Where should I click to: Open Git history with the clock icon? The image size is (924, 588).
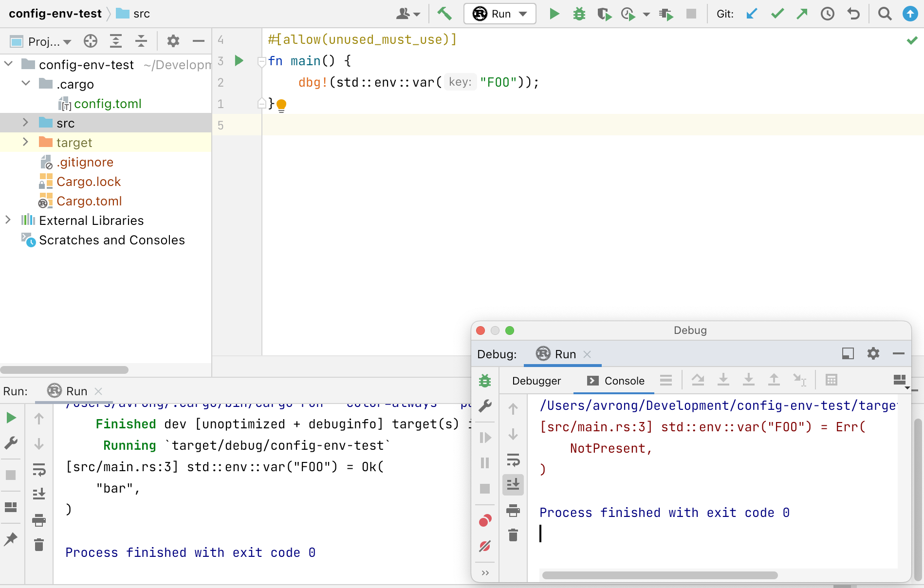(x=827, y=14)
